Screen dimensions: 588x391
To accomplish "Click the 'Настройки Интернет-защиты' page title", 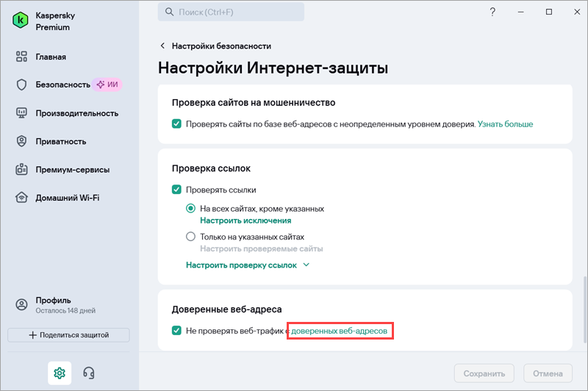I will tap(273, 68).
